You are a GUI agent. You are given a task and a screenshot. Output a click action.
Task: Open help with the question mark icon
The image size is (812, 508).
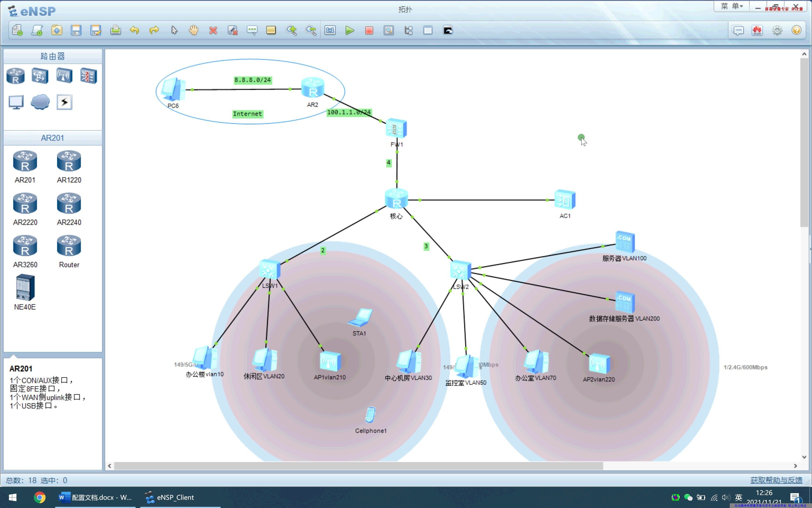[796, 30]
